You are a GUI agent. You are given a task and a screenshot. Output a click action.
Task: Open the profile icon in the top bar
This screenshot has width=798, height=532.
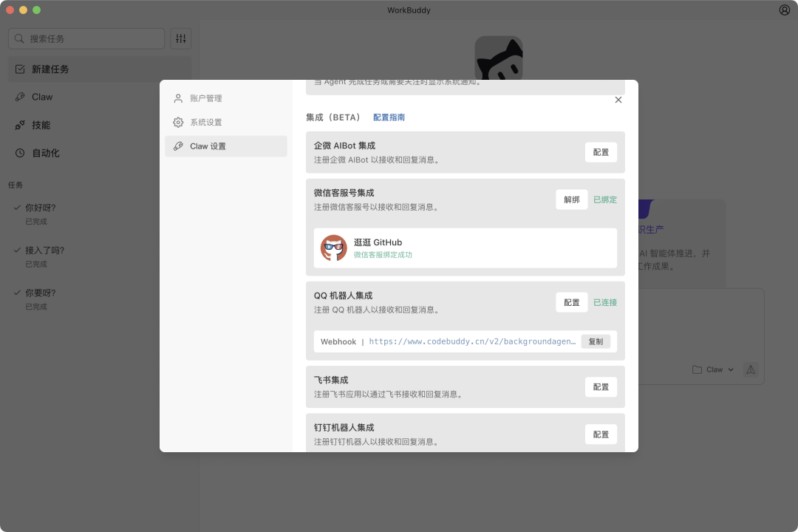784,10
